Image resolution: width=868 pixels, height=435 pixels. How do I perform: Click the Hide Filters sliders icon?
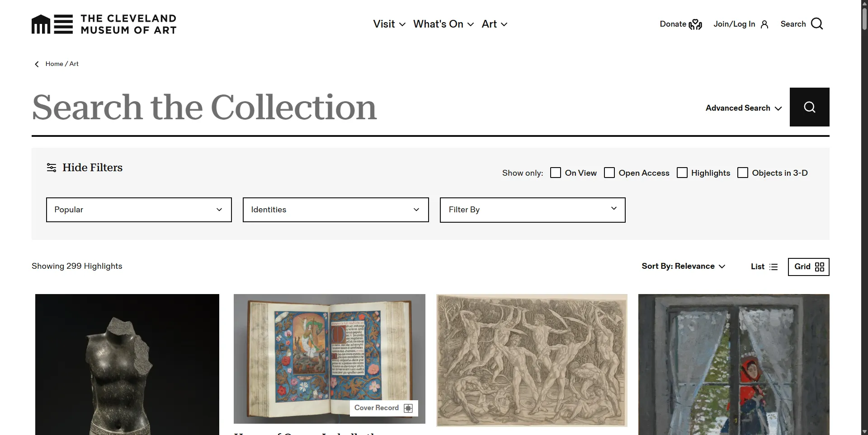(x=52, y=168)
